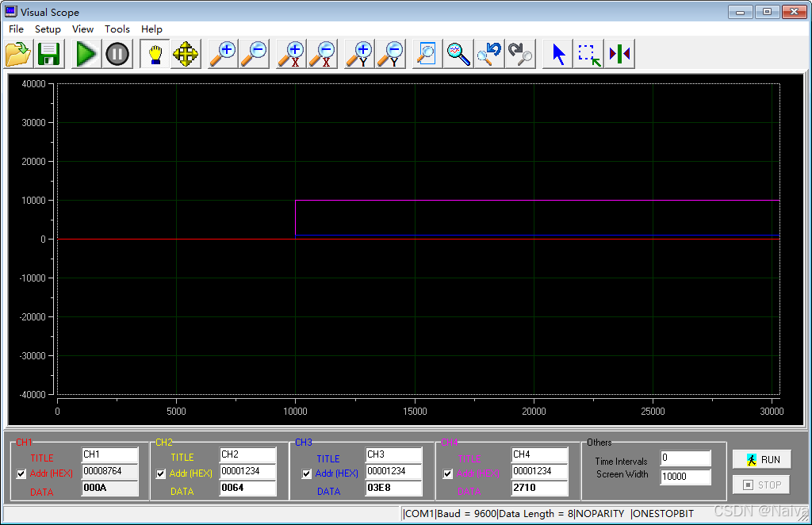
Task: Close the Visual Scope window
Action: click(x=794, y=11)
